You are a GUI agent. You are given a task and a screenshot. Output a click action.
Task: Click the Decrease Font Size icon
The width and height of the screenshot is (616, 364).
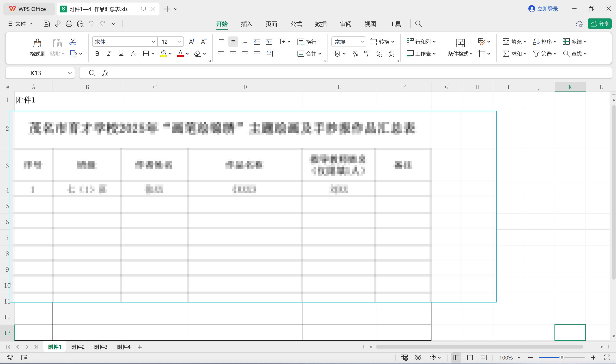coord(204,41)
